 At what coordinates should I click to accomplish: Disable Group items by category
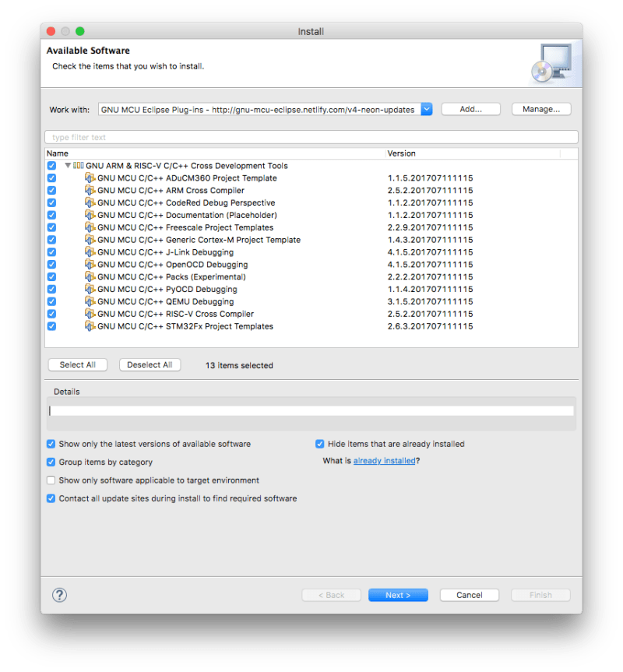point(51,462)
